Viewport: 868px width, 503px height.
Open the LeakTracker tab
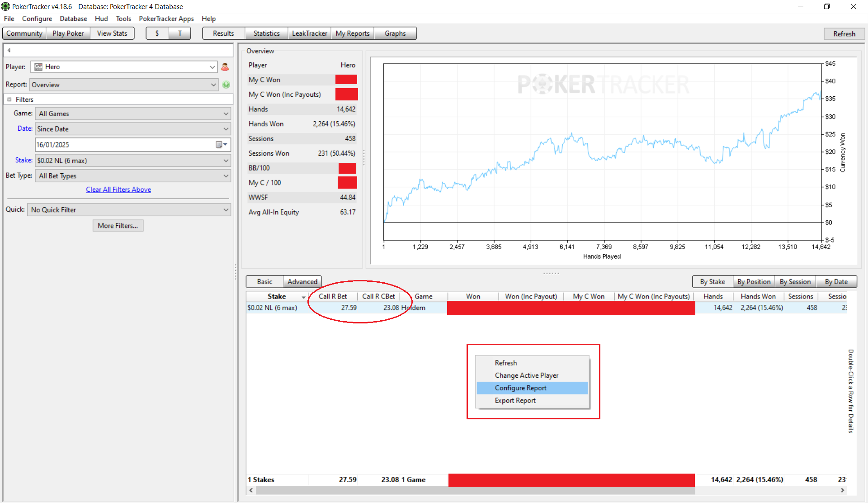309,33
